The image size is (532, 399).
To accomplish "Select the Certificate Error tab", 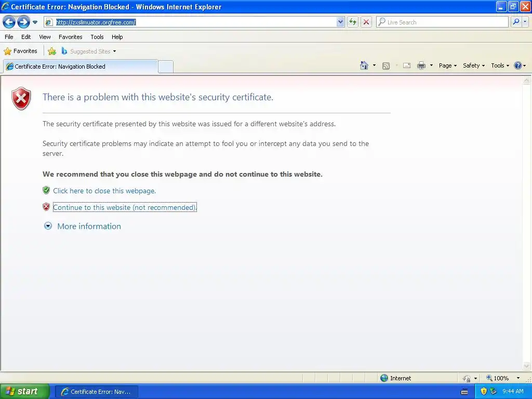I will click(81, 66).
